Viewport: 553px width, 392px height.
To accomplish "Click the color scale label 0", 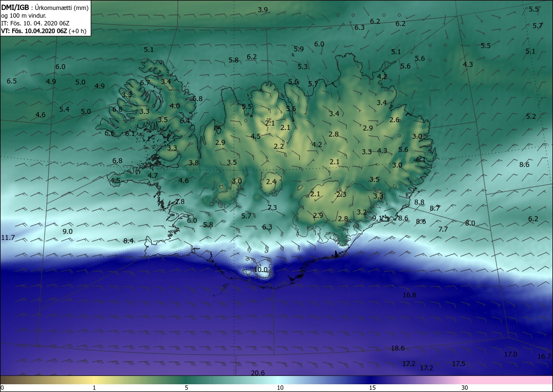I will coord(2,388).
